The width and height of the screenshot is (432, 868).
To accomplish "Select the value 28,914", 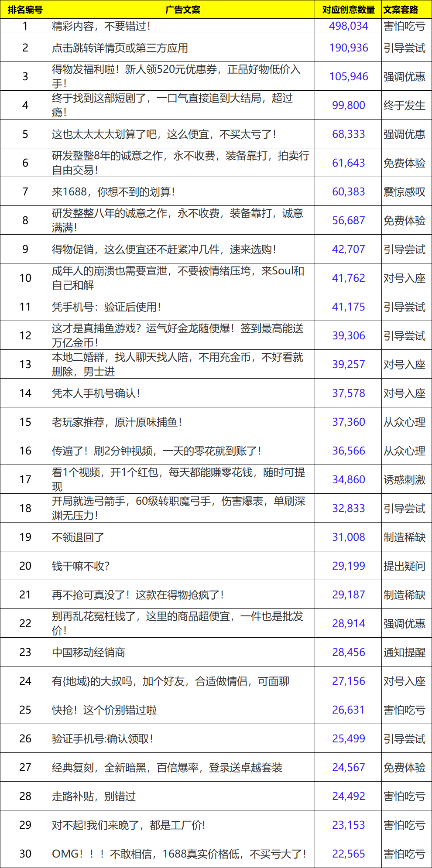I will point(349,624).
